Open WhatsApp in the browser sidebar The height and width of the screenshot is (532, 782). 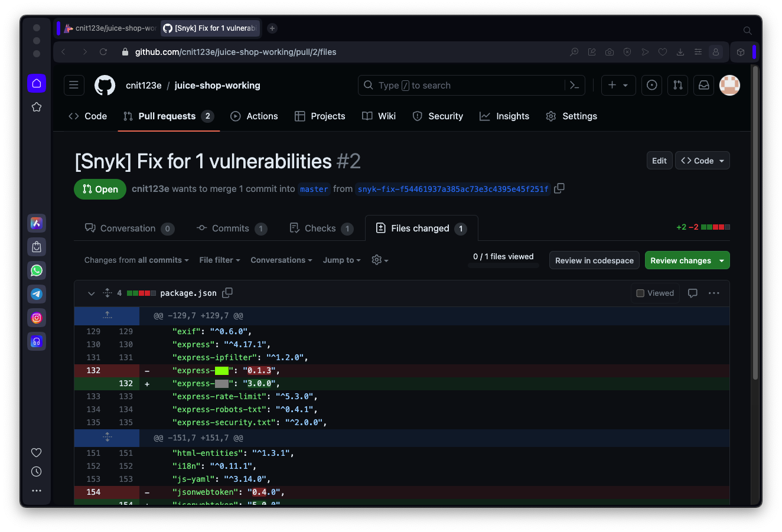37,270
